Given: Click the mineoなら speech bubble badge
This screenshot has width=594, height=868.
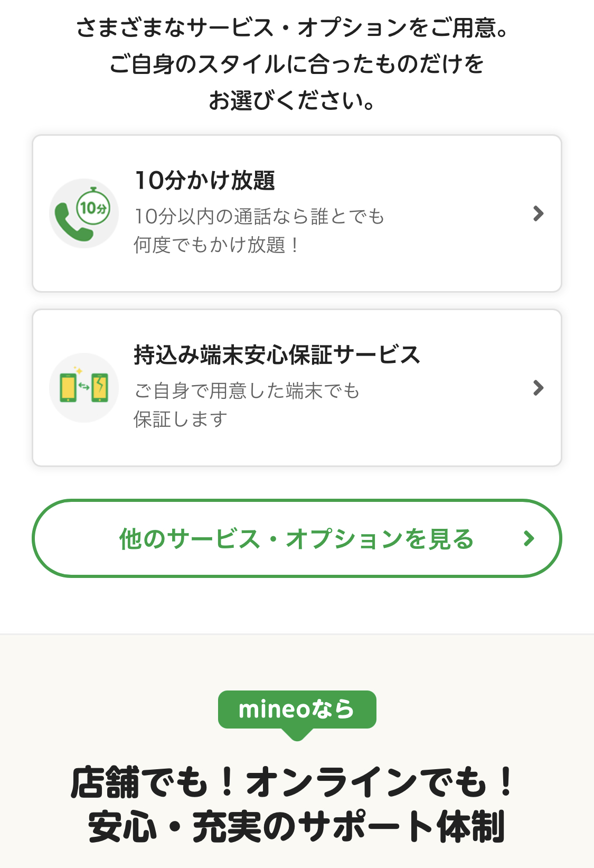Looking at the screenshot, I should coord(297,710).
